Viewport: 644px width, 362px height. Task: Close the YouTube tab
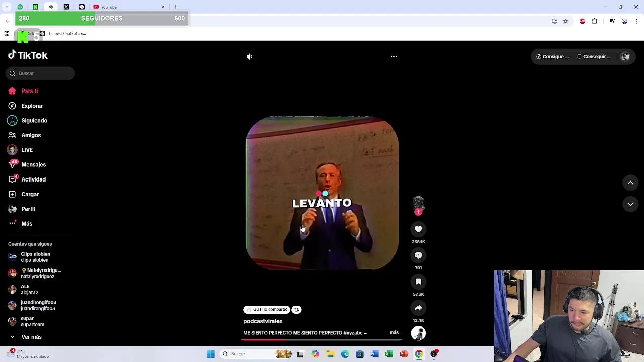tap(163, 7)
